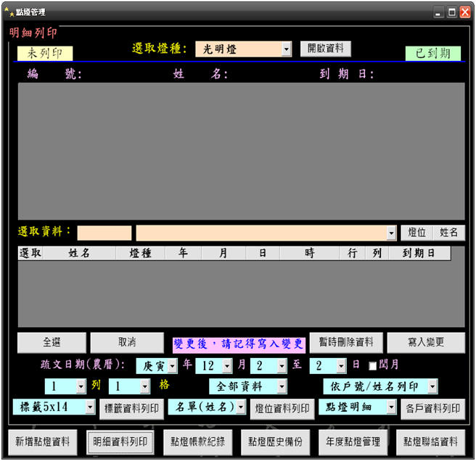Screen dimensions: 476x461
Task: Click the 姓名 column header in table
Action: [79, 253]
